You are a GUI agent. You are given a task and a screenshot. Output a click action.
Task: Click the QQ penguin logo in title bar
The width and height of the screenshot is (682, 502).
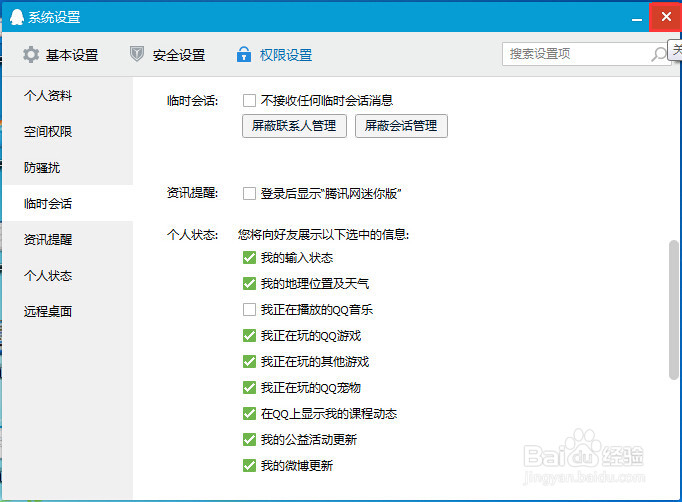click(17, 17)
